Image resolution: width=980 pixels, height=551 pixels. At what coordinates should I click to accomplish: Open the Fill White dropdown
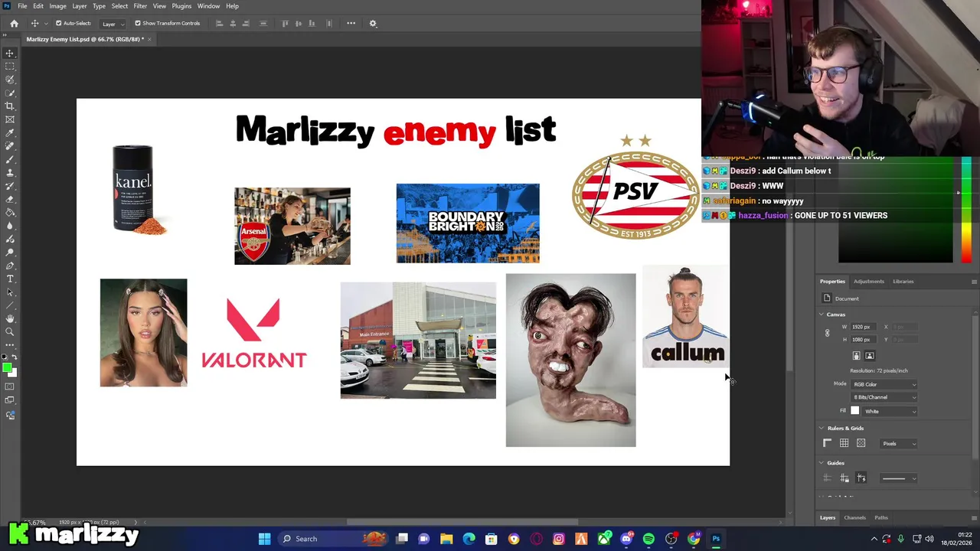pos(890,411)
